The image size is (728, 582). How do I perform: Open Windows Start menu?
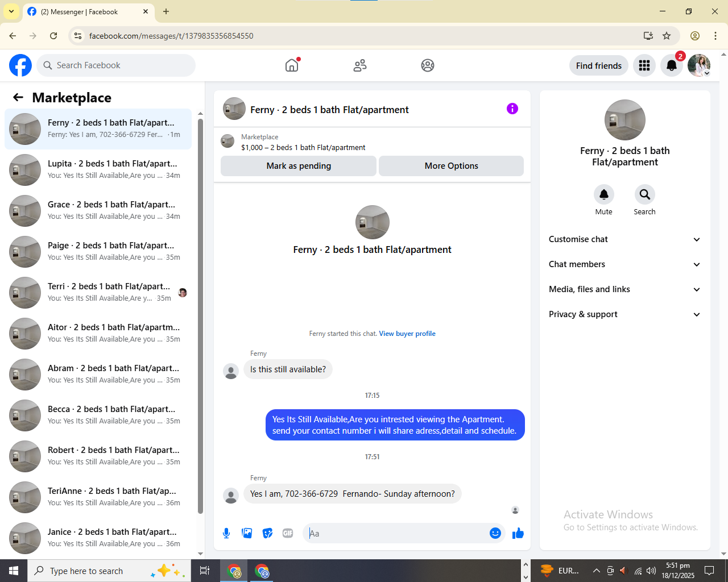(x=14, y=571)
